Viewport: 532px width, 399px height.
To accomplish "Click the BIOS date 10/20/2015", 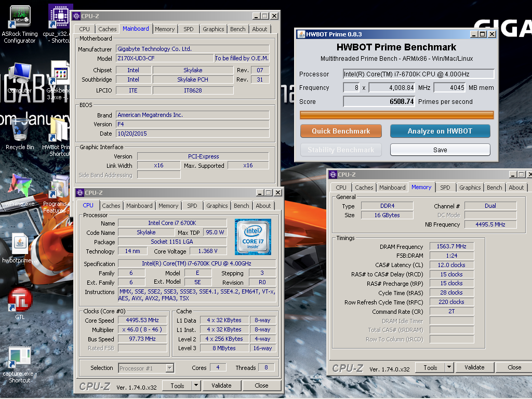I will (x=193, y=134).
